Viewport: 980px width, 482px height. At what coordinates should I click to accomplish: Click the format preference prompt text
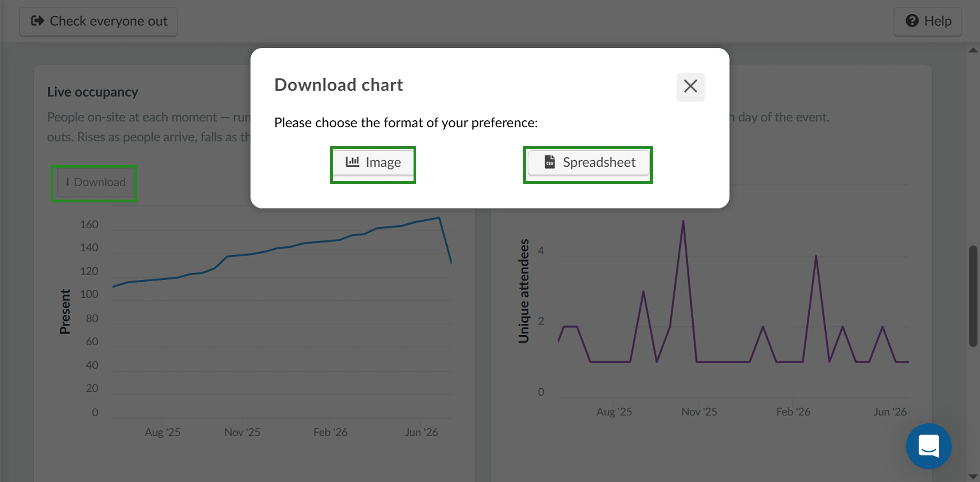pos(406,123)
